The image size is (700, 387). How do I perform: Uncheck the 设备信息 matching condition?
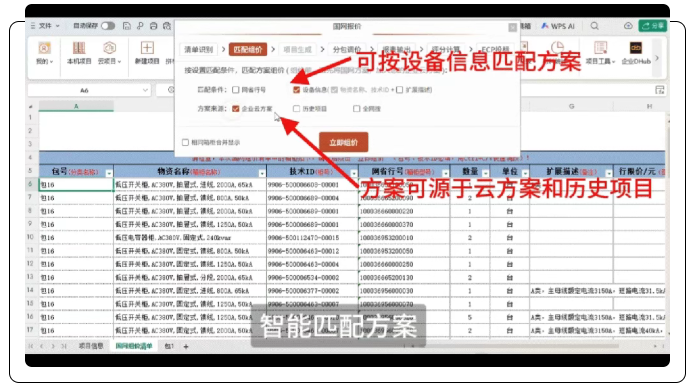(x=296, y=90)
